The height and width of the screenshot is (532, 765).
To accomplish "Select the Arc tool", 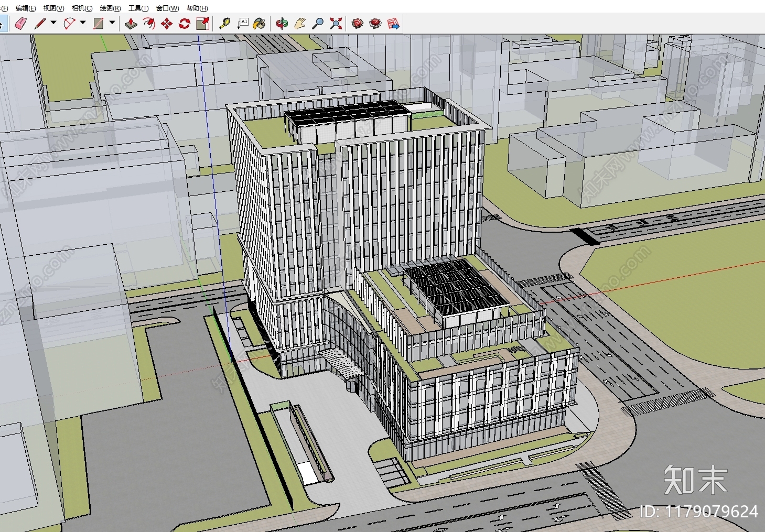I will (69, 24).
